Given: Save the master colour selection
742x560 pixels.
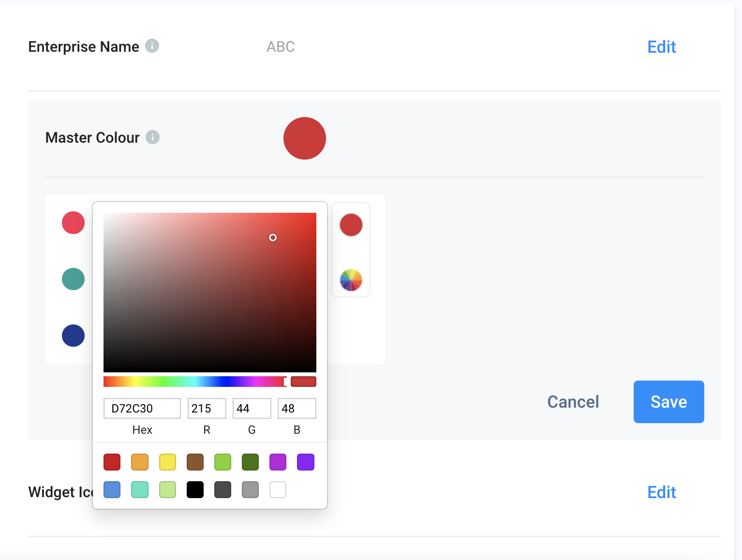Looking at the screenshot, I should [669, 402].
